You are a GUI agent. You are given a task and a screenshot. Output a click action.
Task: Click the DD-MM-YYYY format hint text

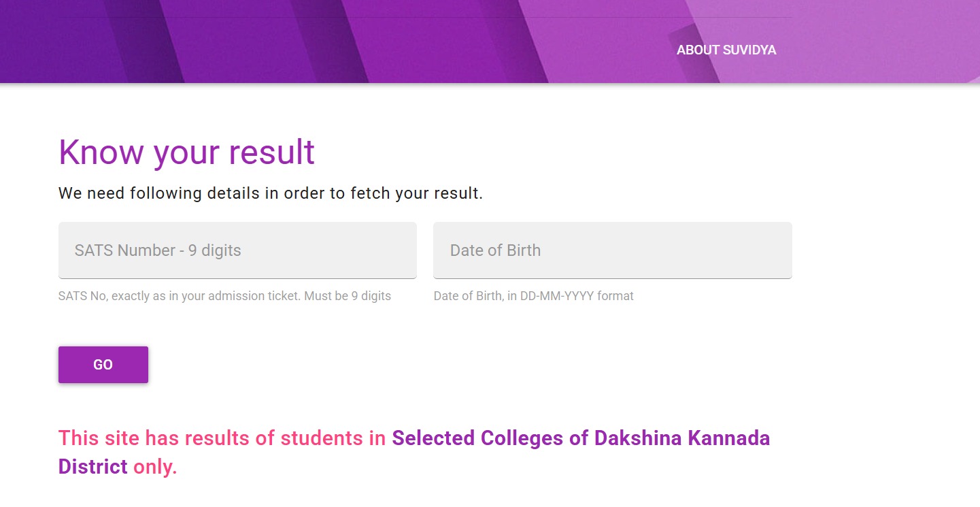pyautogui.click(x=533, y=296)
